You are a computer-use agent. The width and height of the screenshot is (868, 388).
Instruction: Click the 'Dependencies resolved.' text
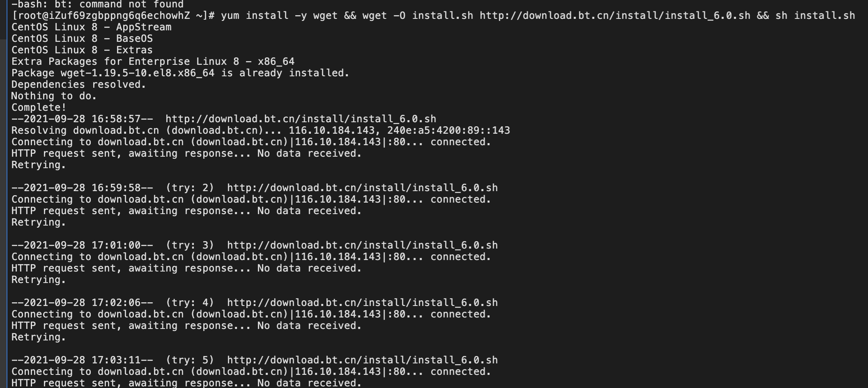[x=79, y=84]
